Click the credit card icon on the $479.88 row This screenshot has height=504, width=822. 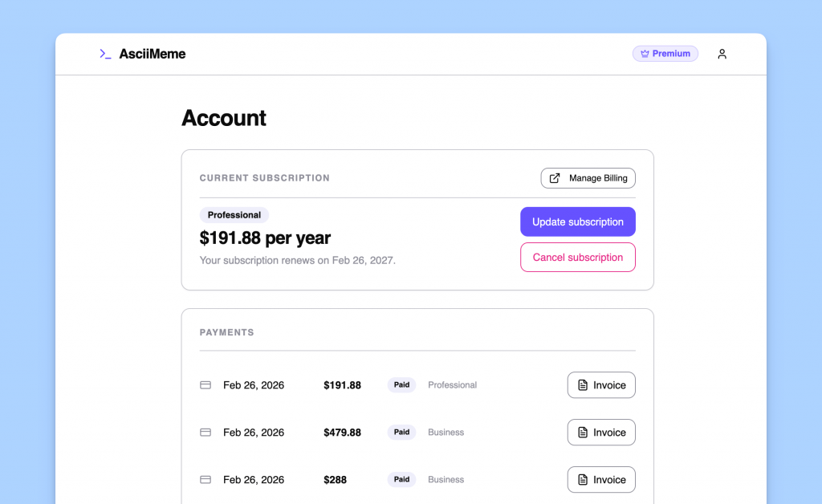pos(205,432)
